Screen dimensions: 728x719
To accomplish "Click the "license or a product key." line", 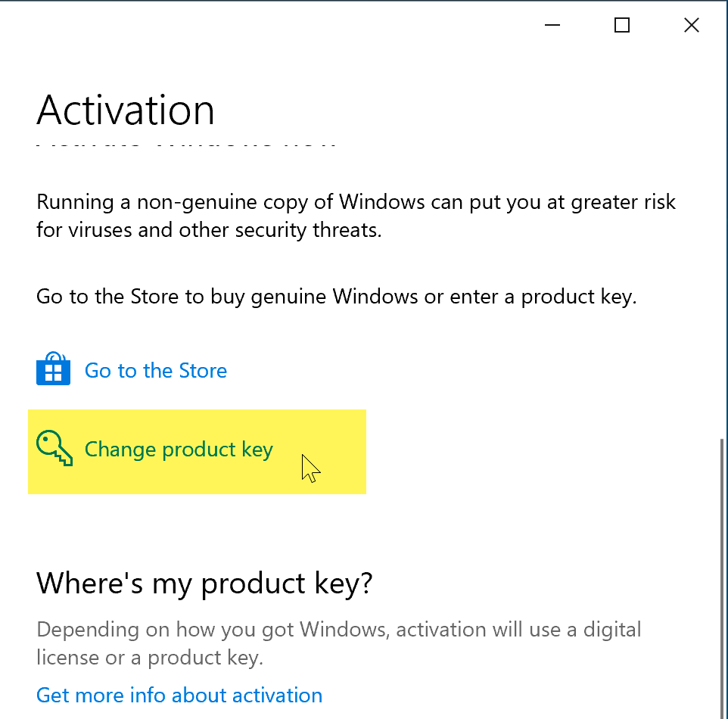I will coord(150,658).
